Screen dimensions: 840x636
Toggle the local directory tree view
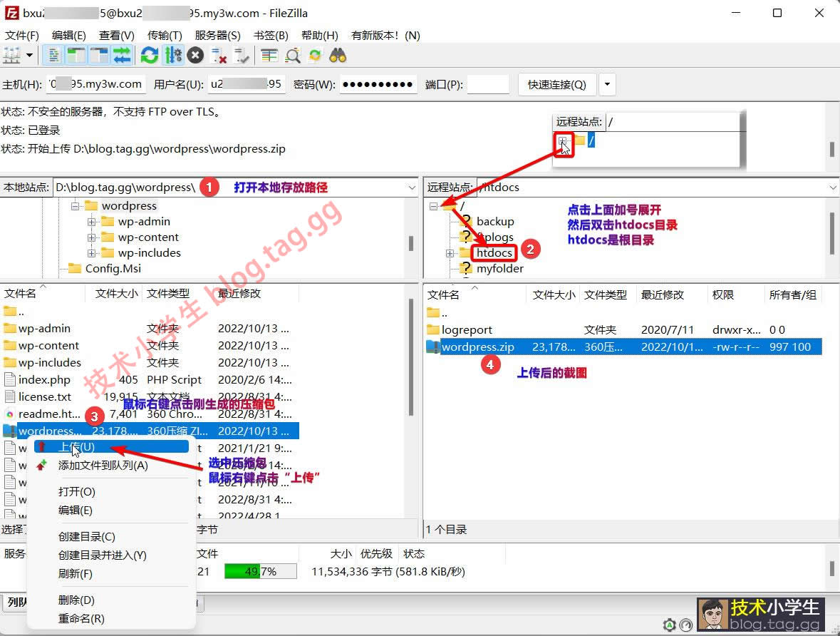coord(76,55)
